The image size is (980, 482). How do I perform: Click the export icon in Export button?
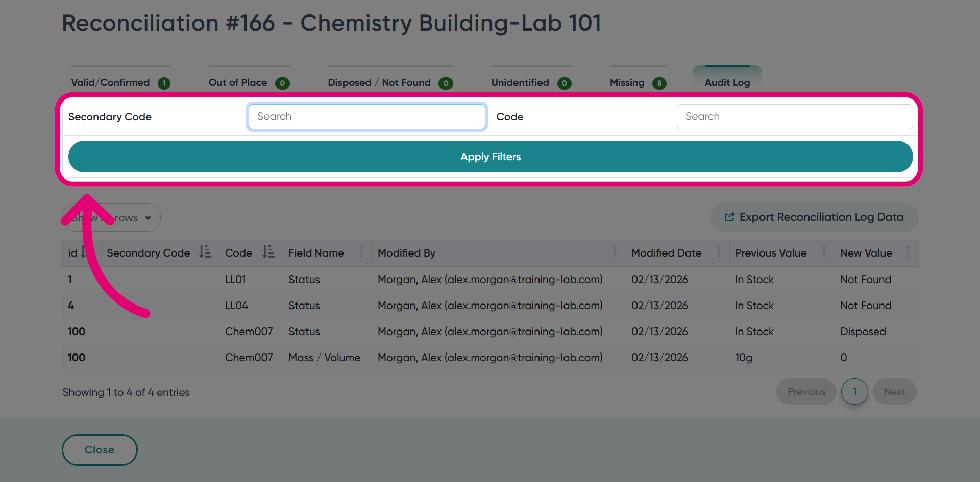click(729, 217)
